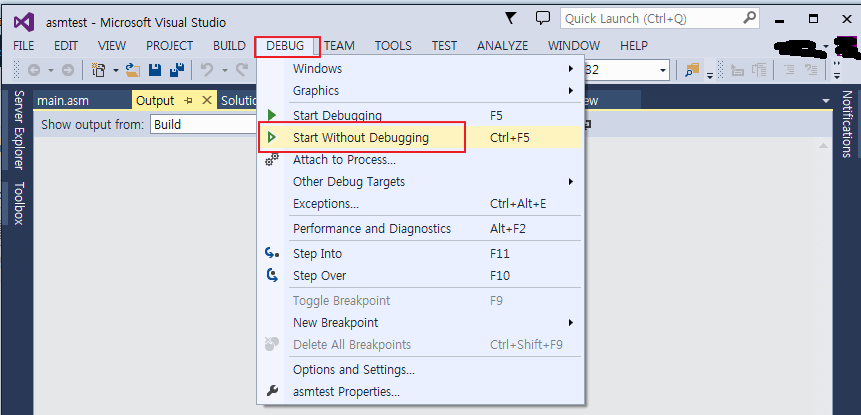Click the Navigate Backward arrow icon
The image size is (861, 415).
(x=34, y=70)
